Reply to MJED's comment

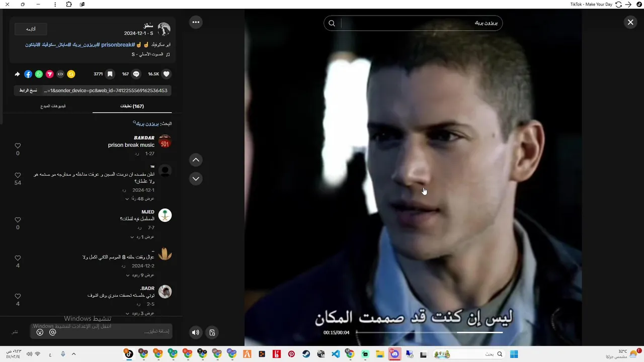click(139, 228)
